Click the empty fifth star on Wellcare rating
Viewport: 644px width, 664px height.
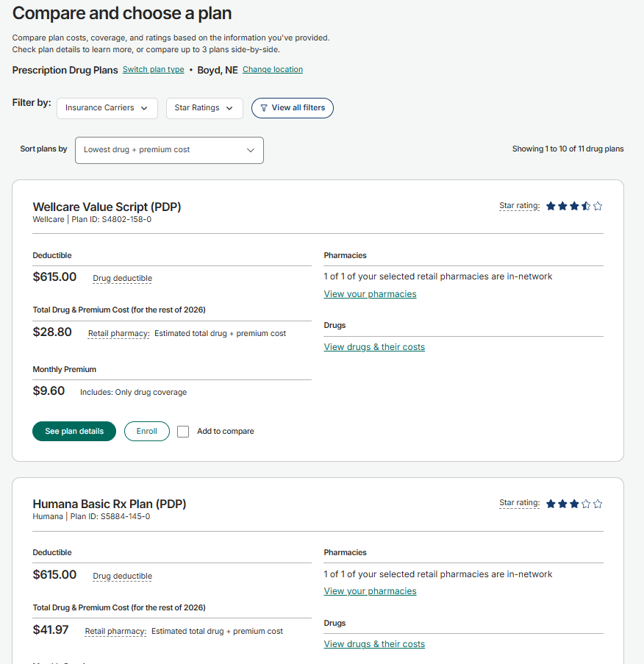tap(598, 206)
